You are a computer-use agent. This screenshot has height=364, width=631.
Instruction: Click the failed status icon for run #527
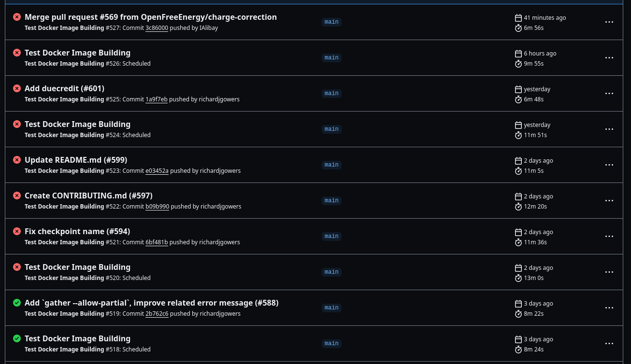[17, 17]
